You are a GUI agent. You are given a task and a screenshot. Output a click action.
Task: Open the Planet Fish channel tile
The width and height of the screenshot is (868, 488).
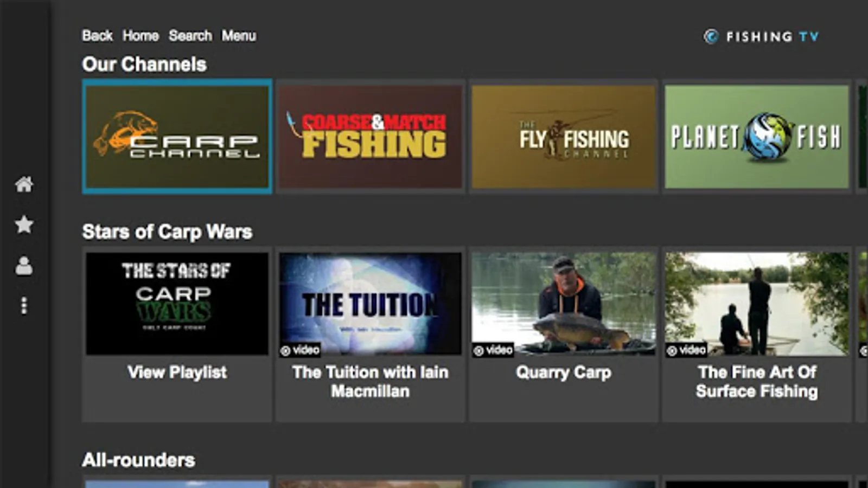[757, 137]
